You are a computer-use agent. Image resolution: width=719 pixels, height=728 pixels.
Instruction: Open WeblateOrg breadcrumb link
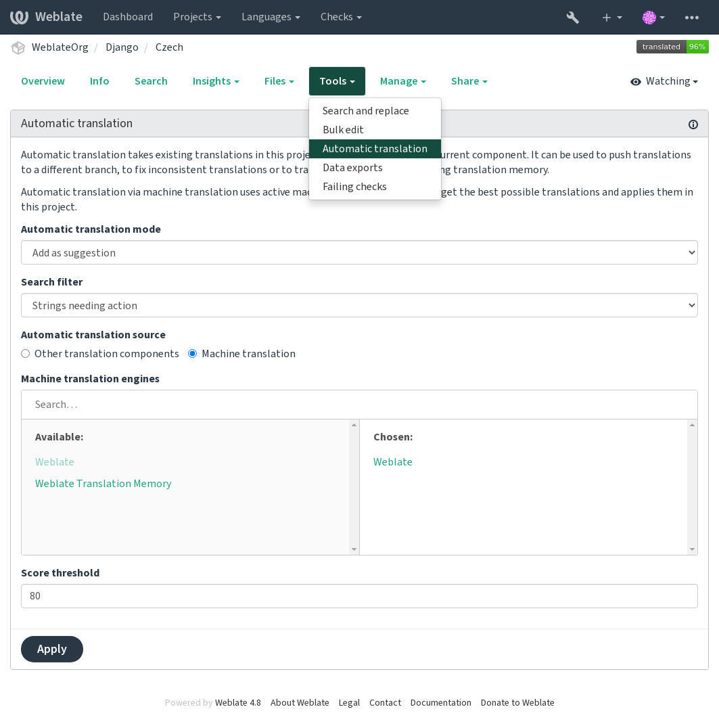(60, 47)
